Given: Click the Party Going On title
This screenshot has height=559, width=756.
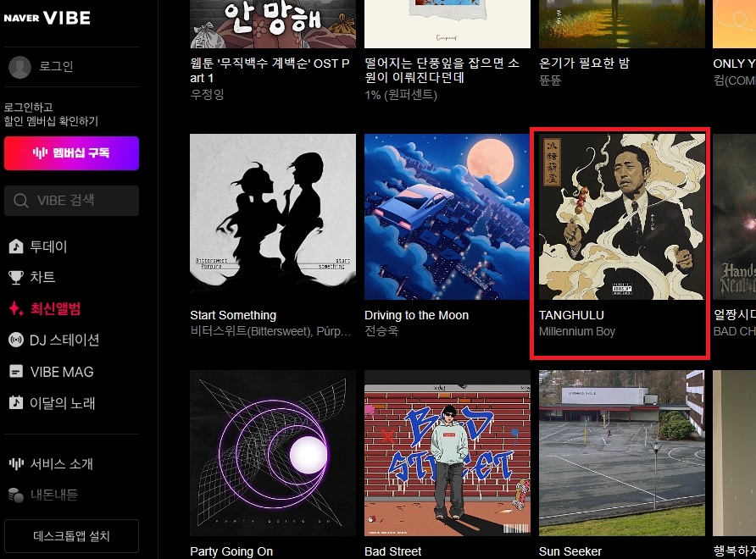Looking at the screenshot, I should coord(231,551).
